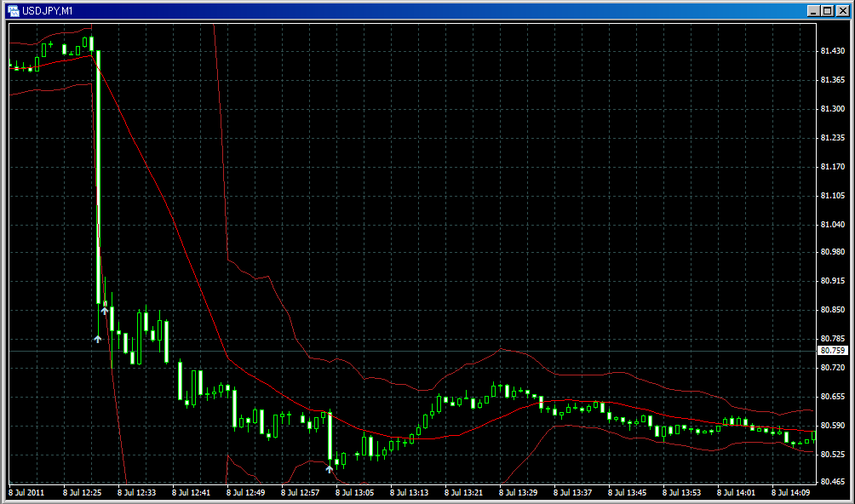Image resolution: width=855 pixels, height=504 pixels.
Task: Click the current price label 80.759
Action: [x=832, y=351]
